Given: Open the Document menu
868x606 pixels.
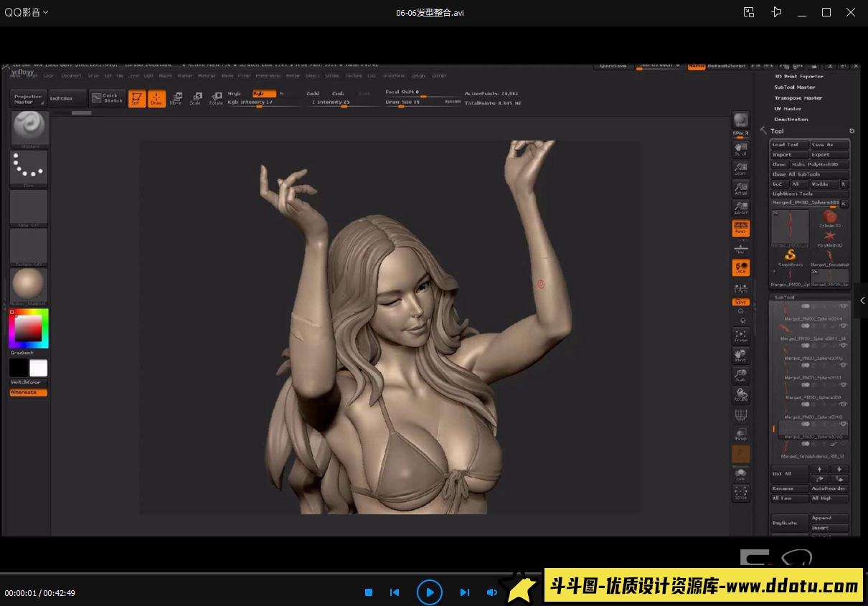Looking at the screenshot, I should click(x=71, y=75).
